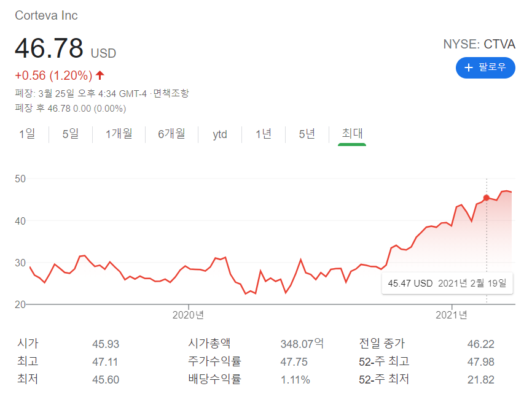Click the 시가 value 45.93
The image size is (532, 405).
[106, 344]
